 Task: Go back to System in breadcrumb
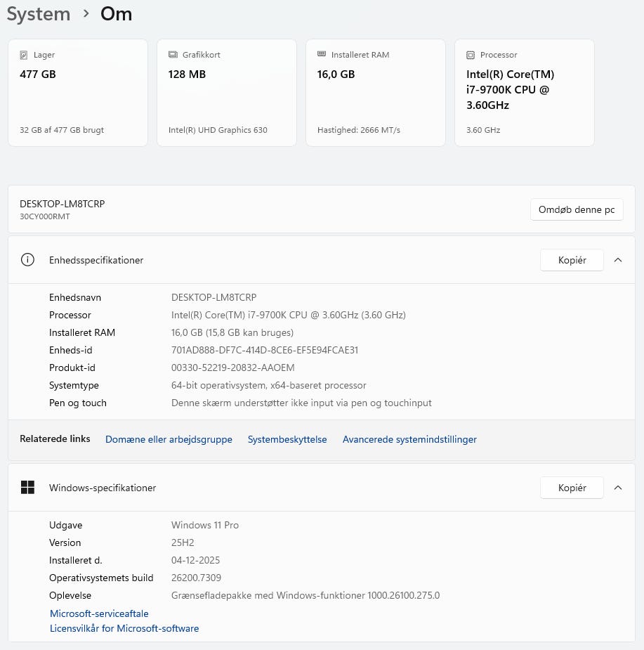[x=39, y=14]
